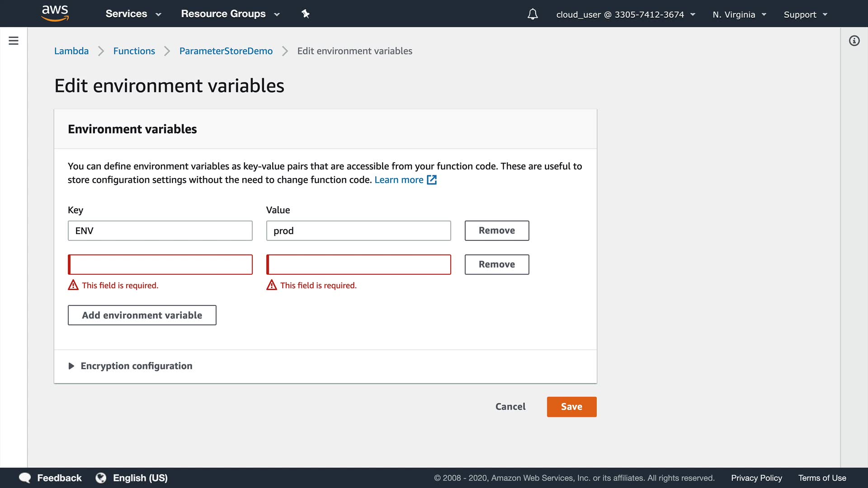Click the empty Key input field
Viewport: 868px width, 488px height.
(160, 264)
